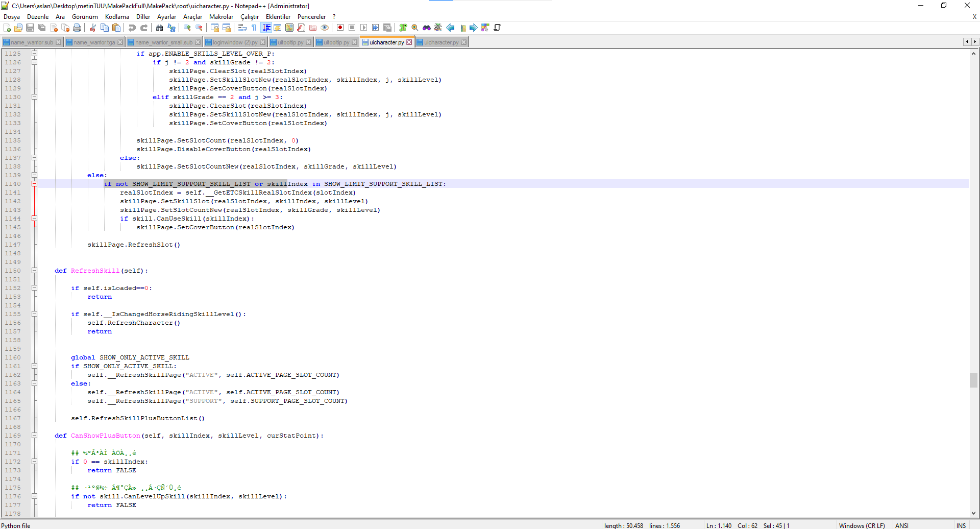Toggle show all characters pilcrow
980x529 pixels.
[x=254, y=28]
